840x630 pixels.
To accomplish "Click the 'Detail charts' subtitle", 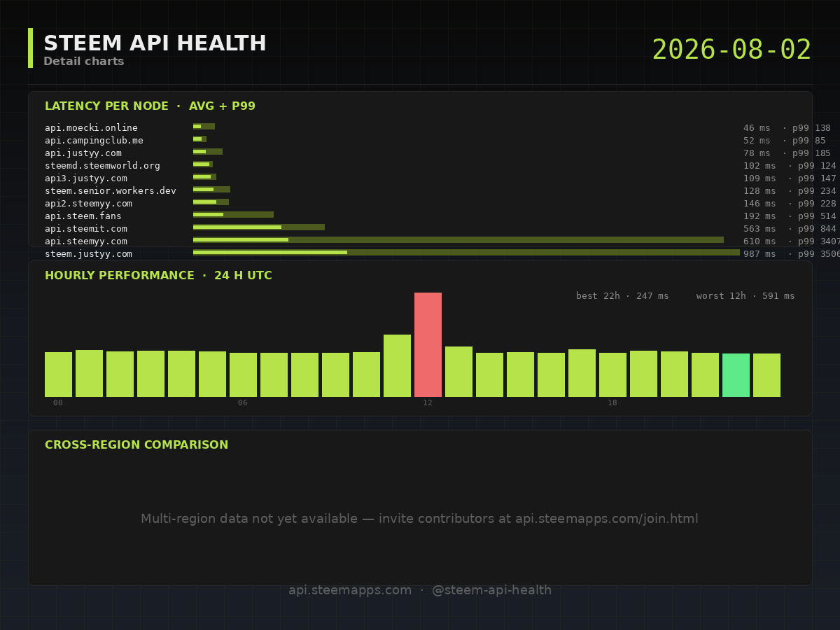I will coord(84,62).
